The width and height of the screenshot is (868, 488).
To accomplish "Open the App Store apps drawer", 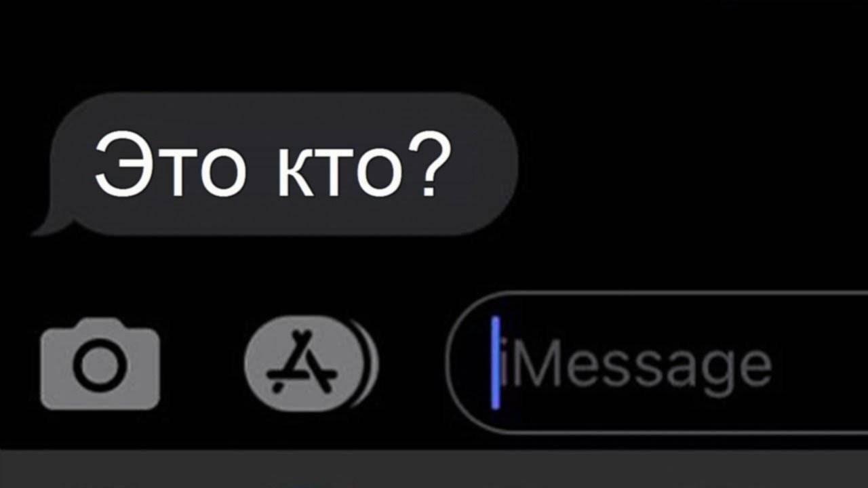I will click(x=304, y=364).
